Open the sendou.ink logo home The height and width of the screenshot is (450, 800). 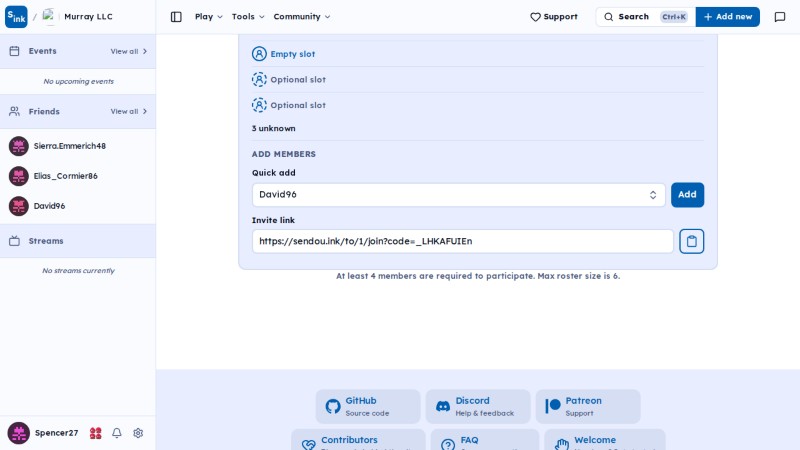(16, 17)
